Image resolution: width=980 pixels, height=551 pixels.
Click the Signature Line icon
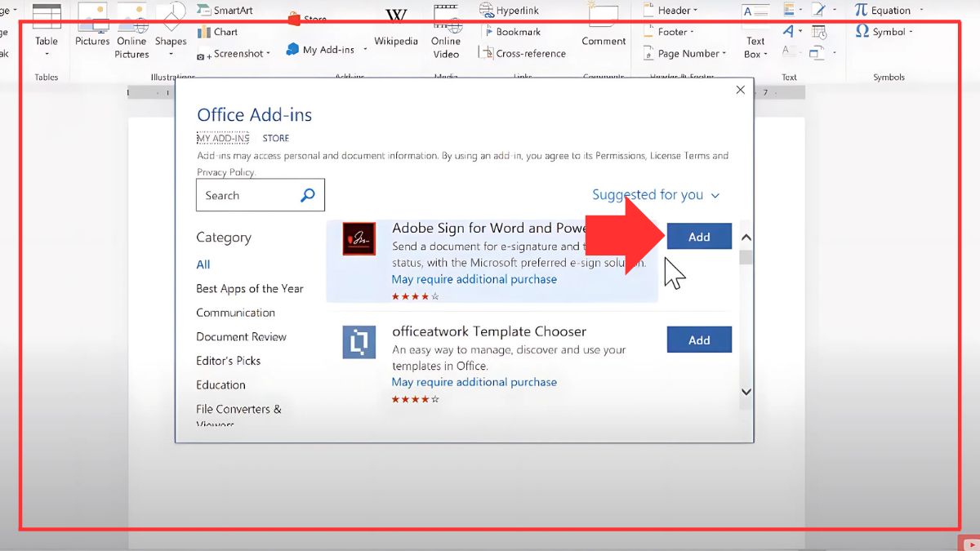(819, 10)
